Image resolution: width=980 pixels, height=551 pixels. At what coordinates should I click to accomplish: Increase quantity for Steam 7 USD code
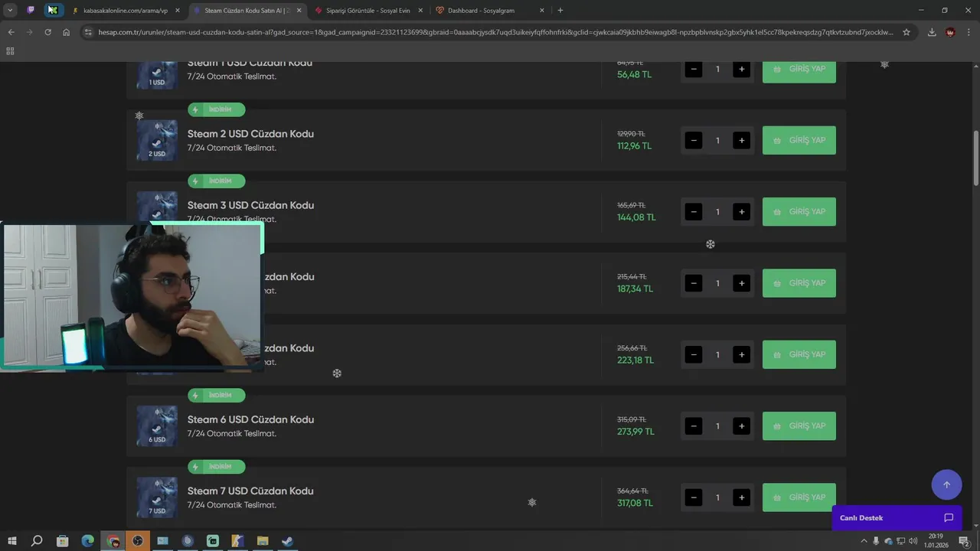741,497
